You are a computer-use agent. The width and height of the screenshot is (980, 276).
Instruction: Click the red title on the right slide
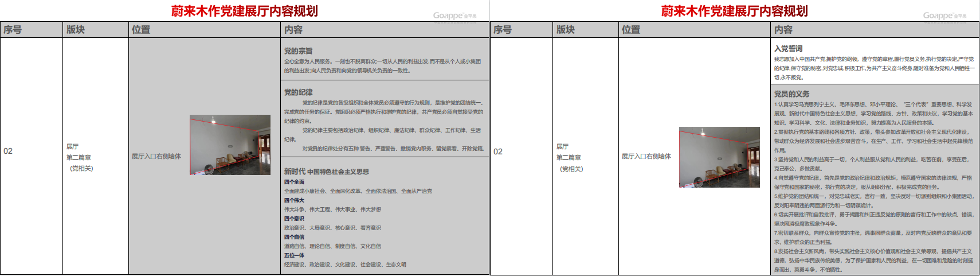click(x=734, y=11)
